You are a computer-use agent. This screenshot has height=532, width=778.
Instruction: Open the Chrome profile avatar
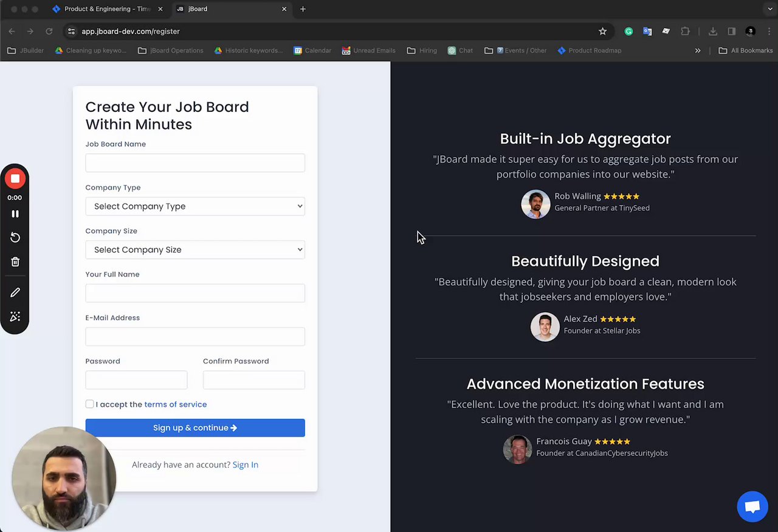[751, 31]
